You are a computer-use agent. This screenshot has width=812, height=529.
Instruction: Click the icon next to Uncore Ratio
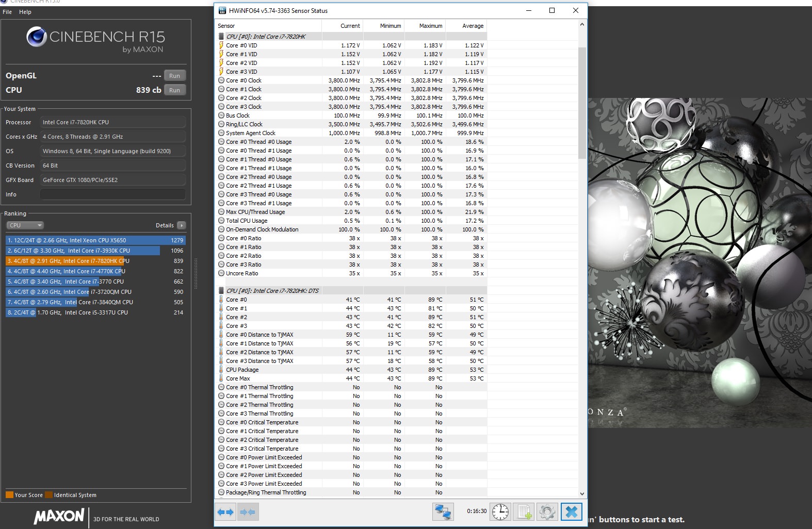(x=221, y=273)
